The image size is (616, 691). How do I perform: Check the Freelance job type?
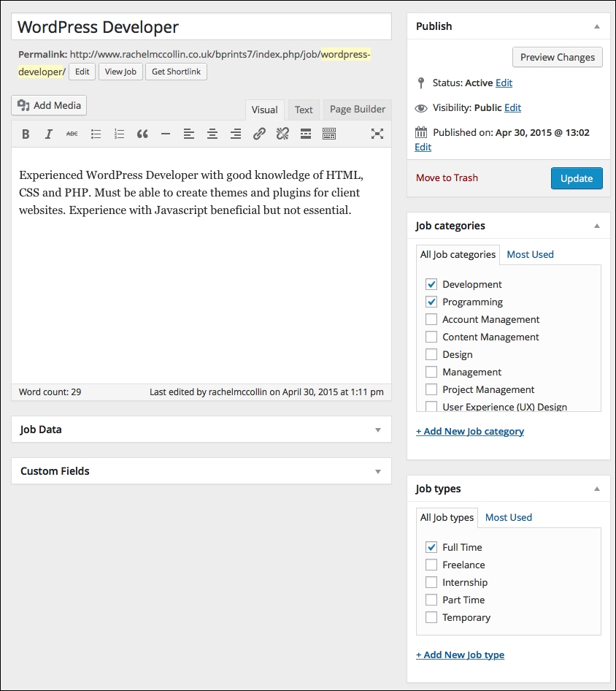tap(431, 565)
